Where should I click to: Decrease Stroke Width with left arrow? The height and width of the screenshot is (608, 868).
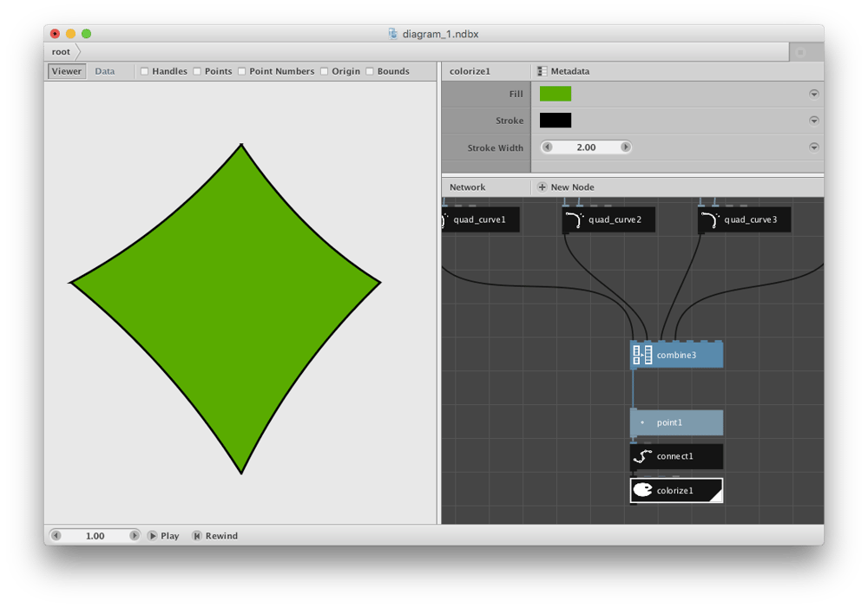click(548, 147)
